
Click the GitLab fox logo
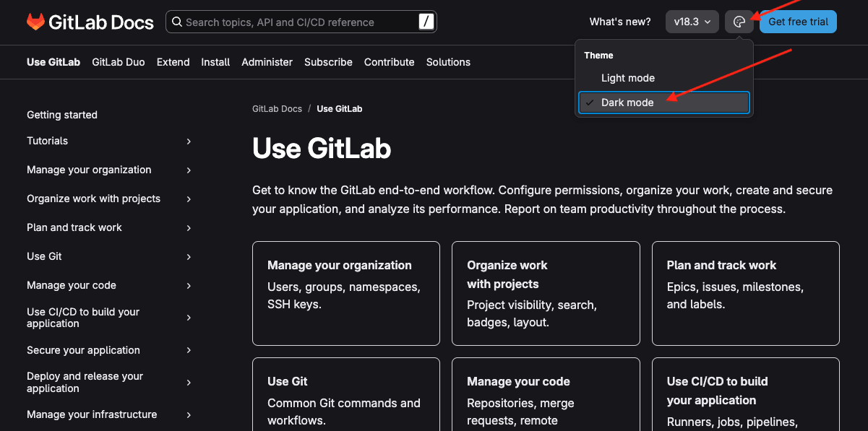pyautogui.click(x=35, y=22)
